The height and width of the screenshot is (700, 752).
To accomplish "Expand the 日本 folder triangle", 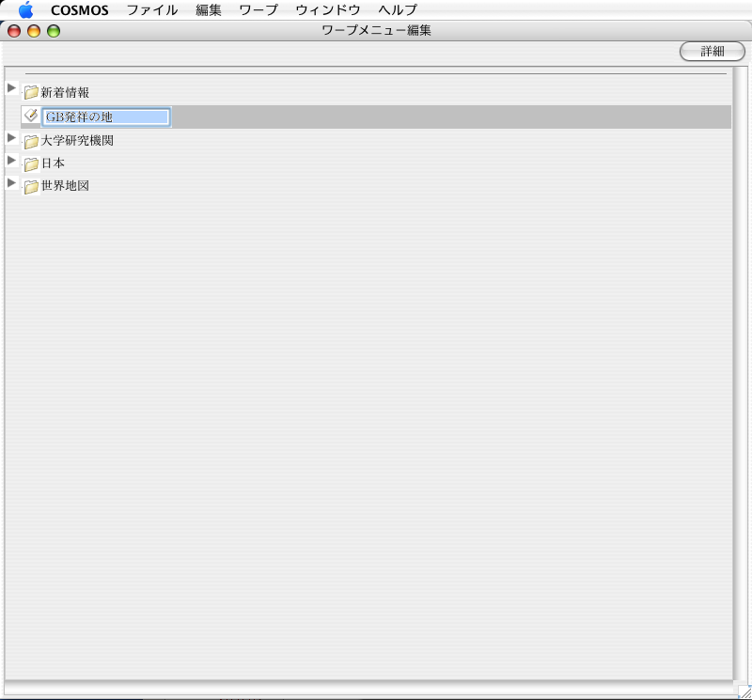I will (x=11, y=160).
